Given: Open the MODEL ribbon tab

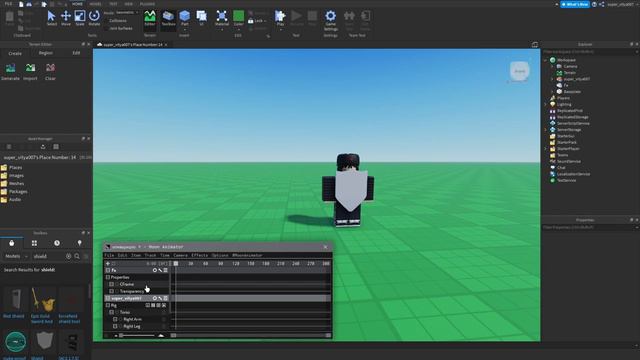Looking at the screenshot, I should pyautogui.click(x=95, y=4).
